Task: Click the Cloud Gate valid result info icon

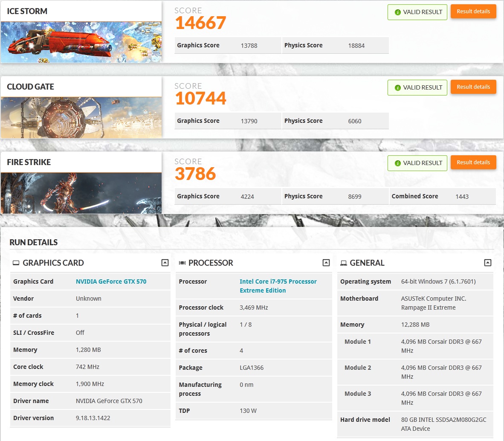Action: click(x=397, y=88)
